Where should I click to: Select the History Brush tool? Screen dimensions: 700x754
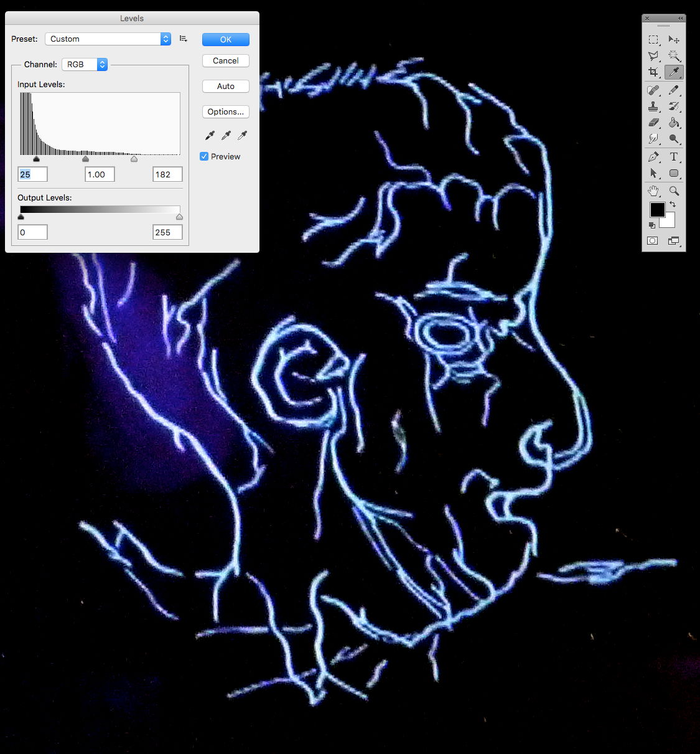click(x=674, y=106)
